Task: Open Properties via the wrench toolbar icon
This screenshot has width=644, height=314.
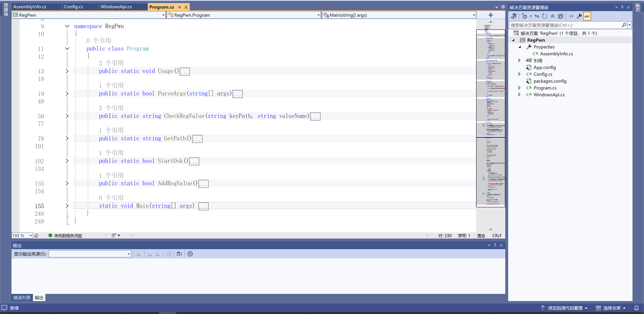Action: coord(579,16)
